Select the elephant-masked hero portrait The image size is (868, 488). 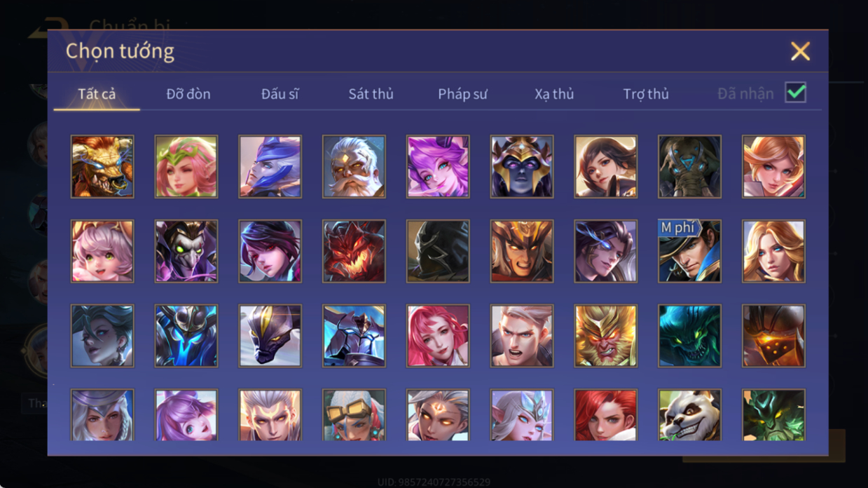click(689, 167)
